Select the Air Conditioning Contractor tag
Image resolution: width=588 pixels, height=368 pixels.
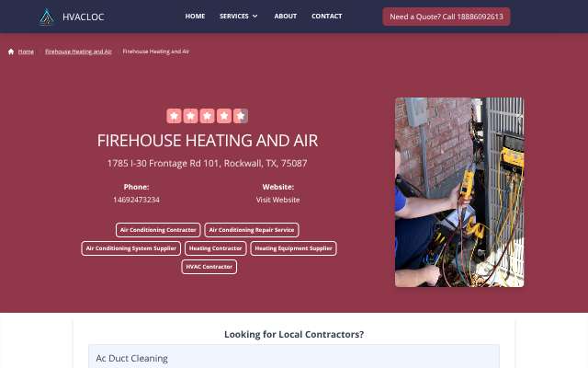(x=158, y=230)
